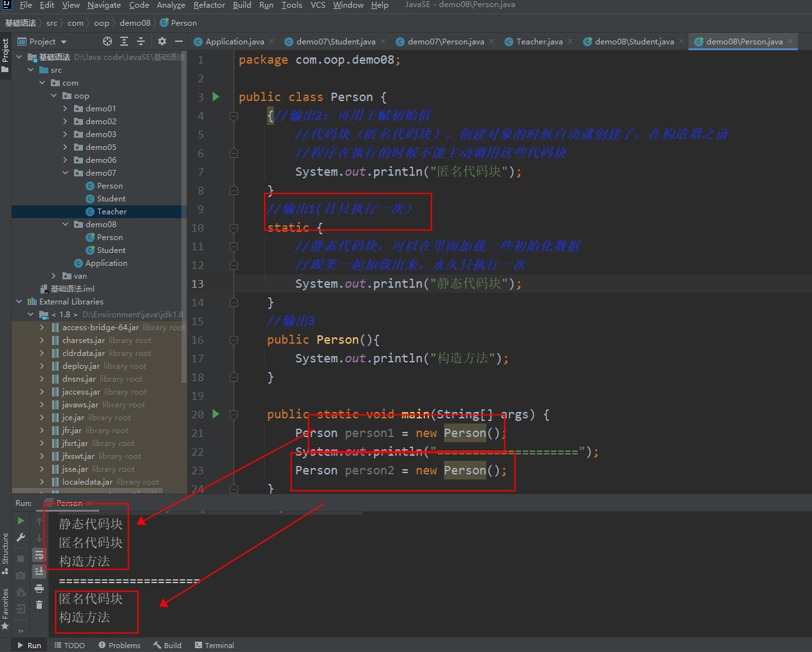Open the File menu
This screenshot has width=812, height=652.
tap(26, 5)
